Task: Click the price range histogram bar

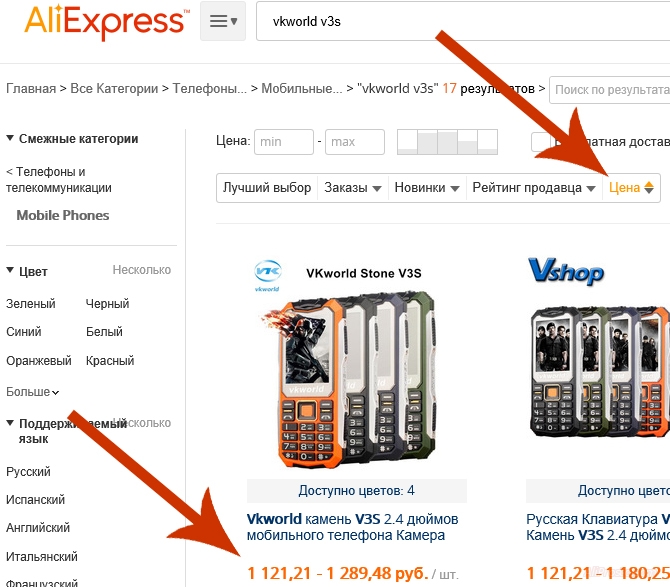Action: [x=447, y=142]
